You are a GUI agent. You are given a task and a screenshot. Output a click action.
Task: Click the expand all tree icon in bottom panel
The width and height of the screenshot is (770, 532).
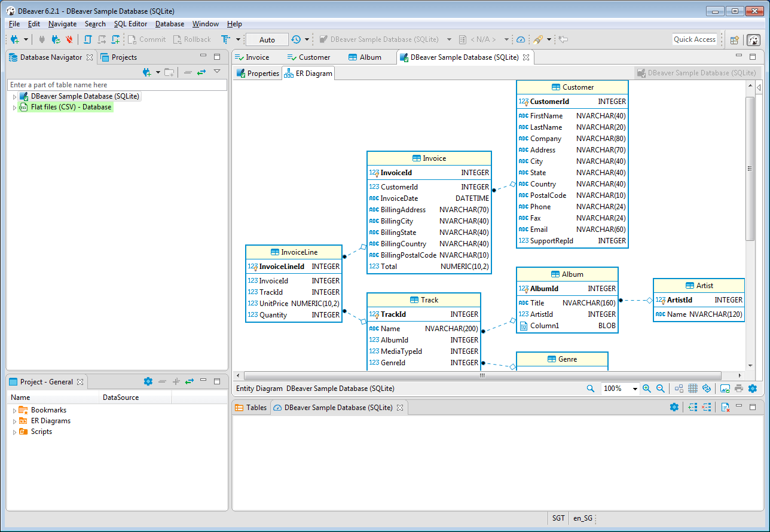[693, 407]
